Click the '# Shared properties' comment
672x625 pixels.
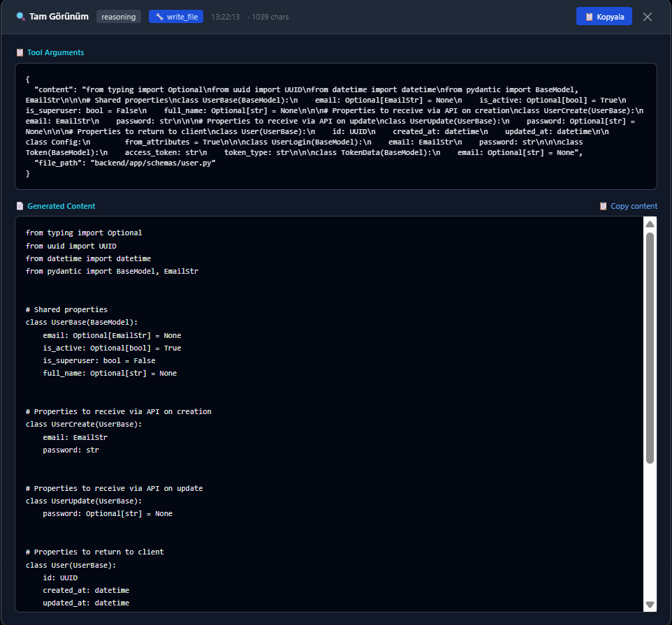pos(66,309)
